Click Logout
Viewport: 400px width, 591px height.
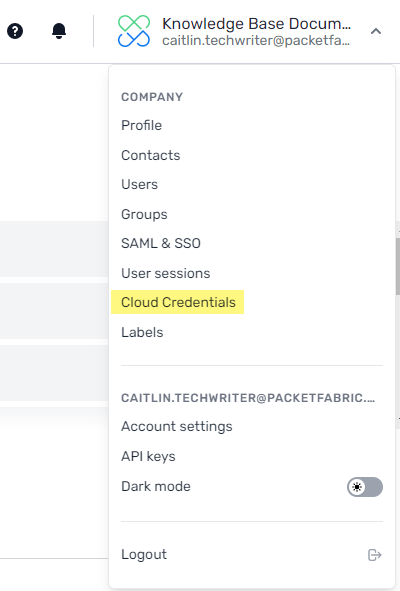(144, 554)
